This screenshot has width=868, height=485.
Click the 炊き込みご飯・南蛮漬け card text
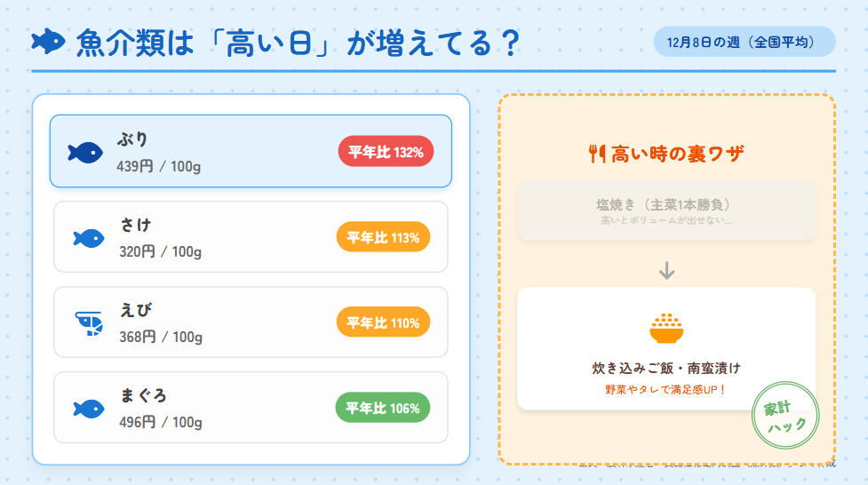pyautogui.click(x=666, y=368)
